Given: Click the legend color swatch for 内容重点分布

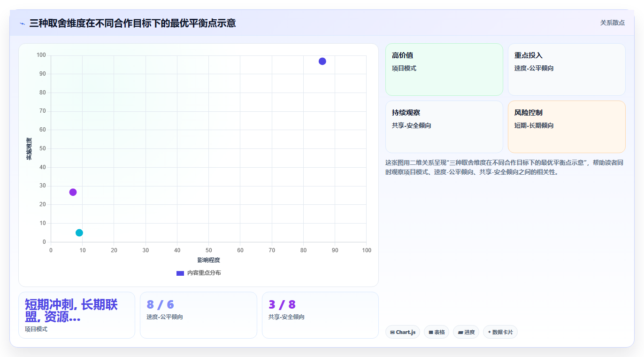Looking at the screenshot, I should coord(180,273).
